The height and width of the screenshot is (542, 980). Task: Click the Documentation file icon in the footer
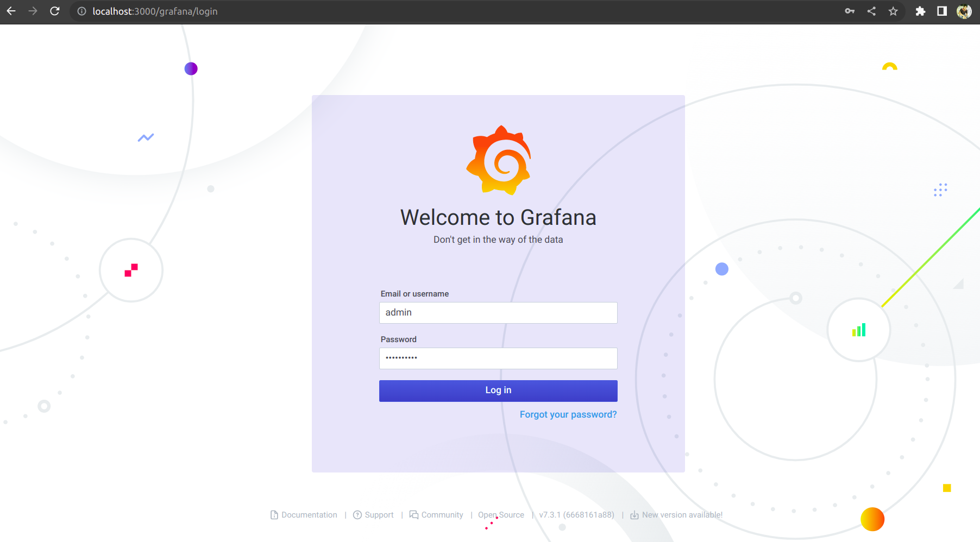tap(274, 514)
